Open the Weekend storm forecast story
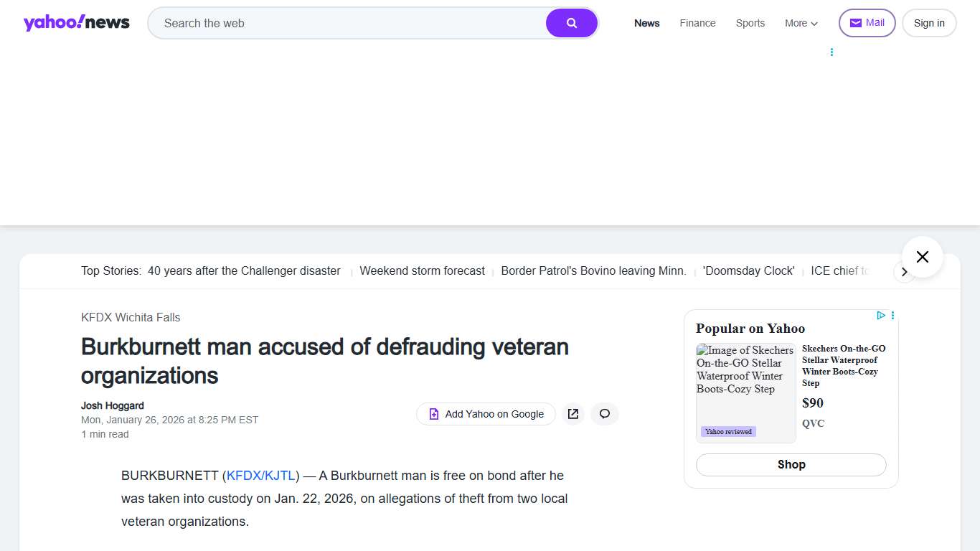This screenshot has height=551, width=980. [x=422, y=271]
